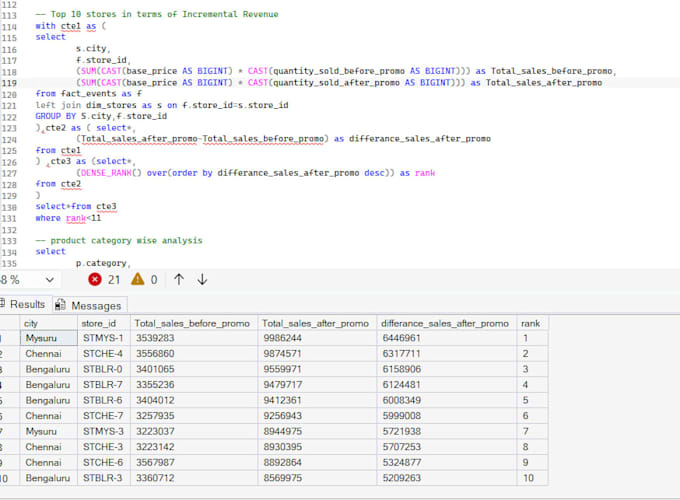Click the STCHE-3 store cell
Viewport: 680px width, 500px height.
104,447
